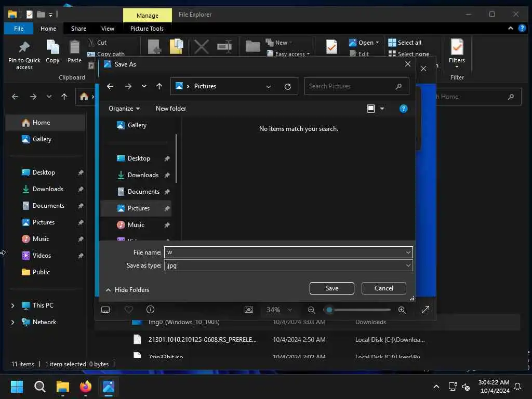Open the Photos zoom percentage dropdown
The image size is (532, 399).
290,310
